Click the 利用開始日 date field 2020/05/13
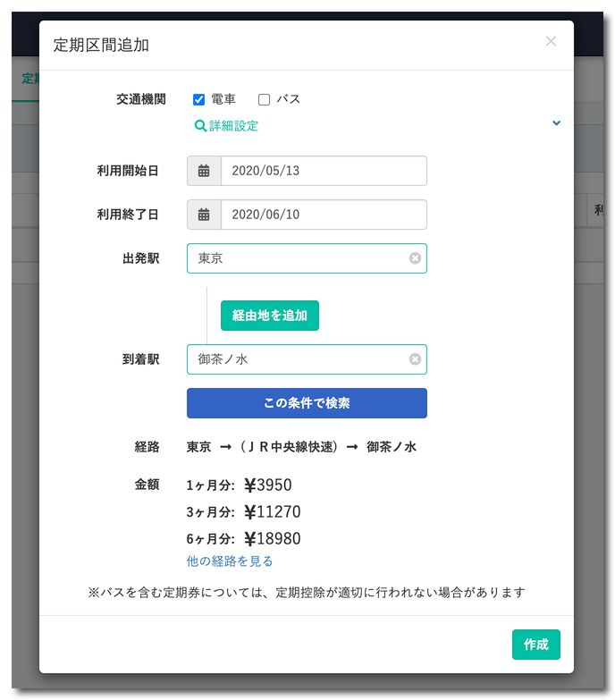 [x=324, y=171]
